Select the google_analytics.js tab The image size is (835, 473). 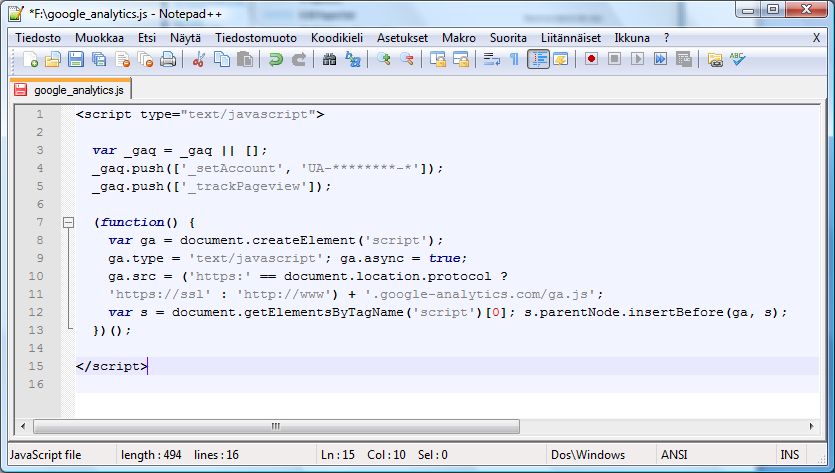(70, 89)
